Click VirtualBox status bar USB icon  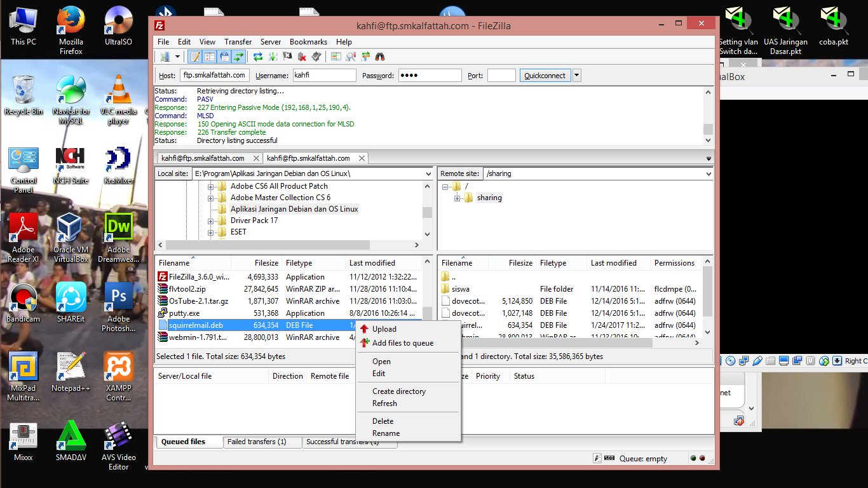[x=757, y=361]
